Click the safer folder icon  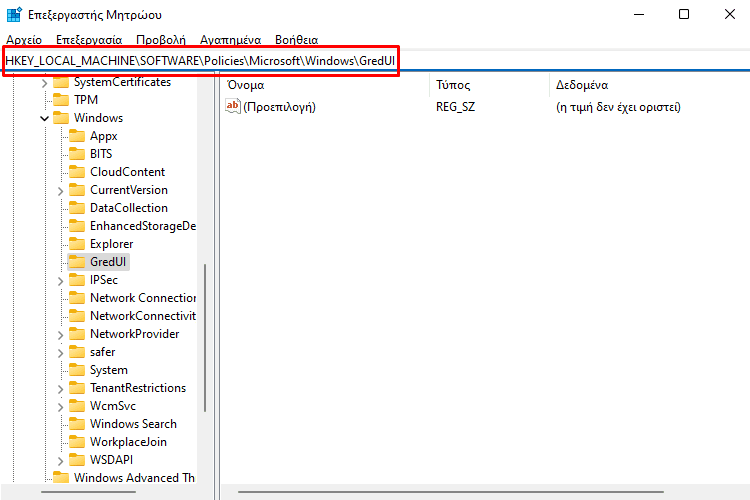tap(77, 353)
